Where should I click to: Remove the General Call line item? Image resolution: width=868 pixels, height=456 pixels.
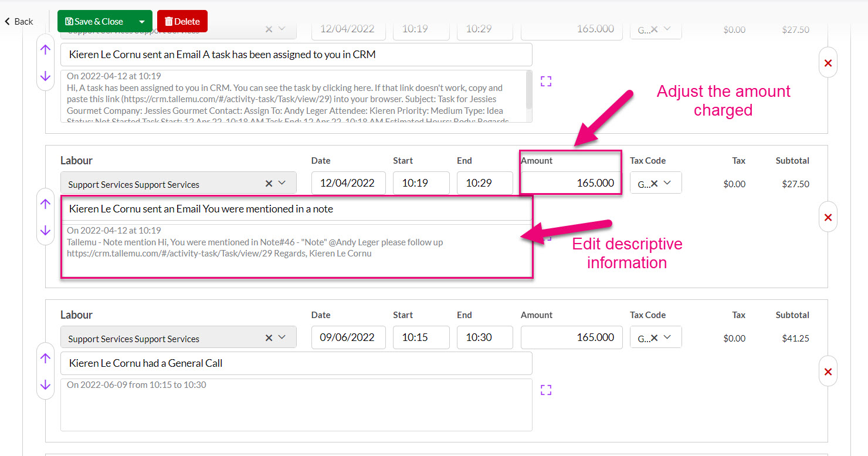(x=828, y=371)
